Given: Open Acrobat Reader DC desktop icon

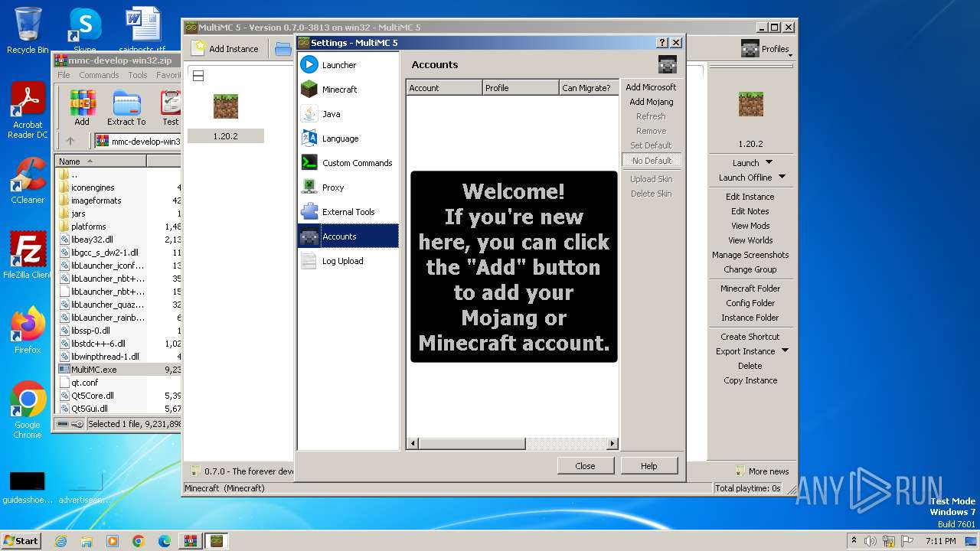Looking at the screenshot, I should coord(28,111).
